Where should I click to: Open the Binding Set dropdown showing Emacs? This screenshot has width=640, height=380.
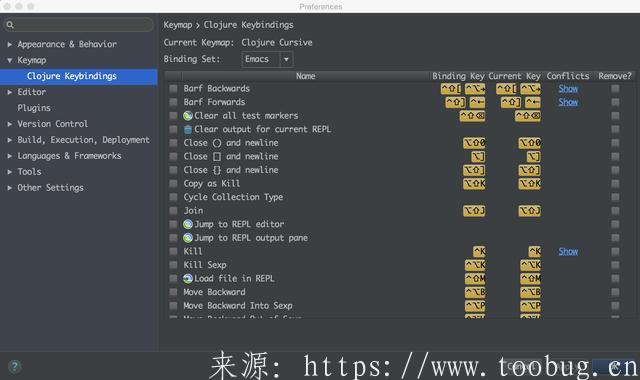(267, 59)
